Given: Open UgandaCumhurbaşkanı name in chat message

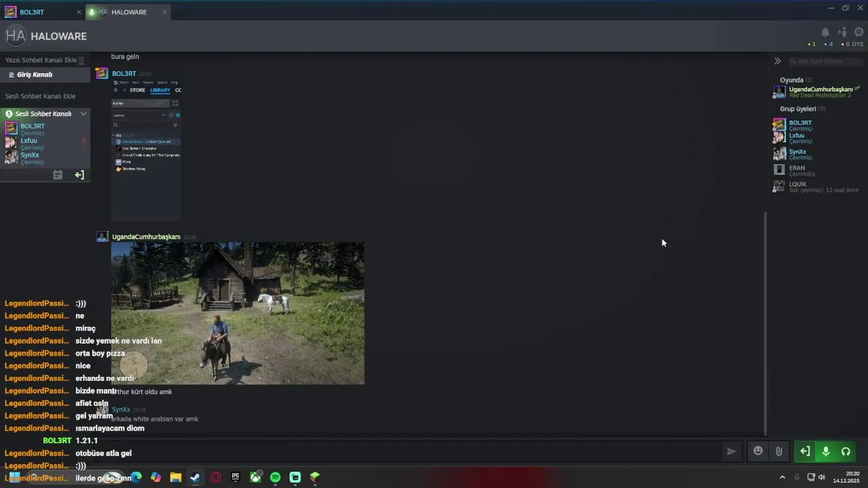Looking at the screenshot, I should click(x=146, y=237).
